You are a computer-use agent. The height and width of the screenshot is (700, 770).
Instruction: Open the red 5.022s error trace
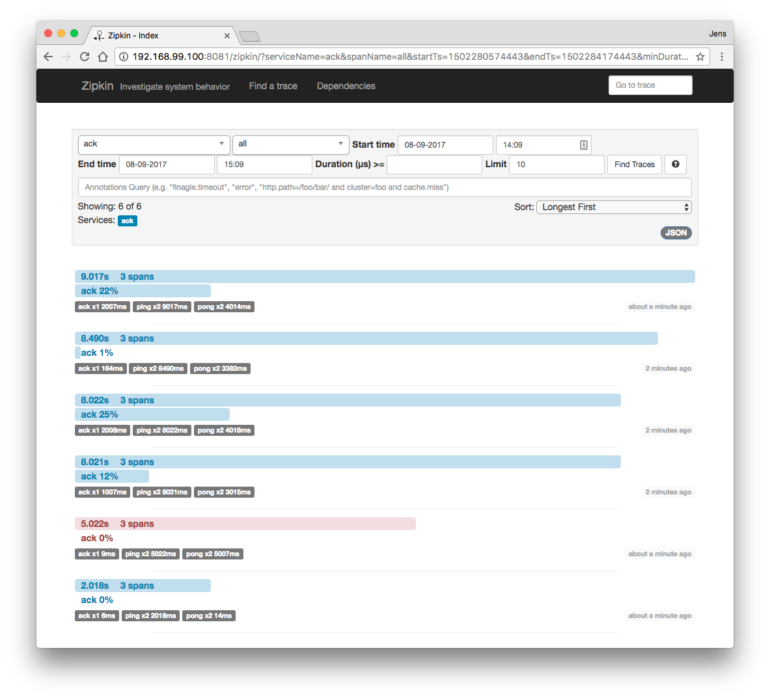(x=245, y=524)
